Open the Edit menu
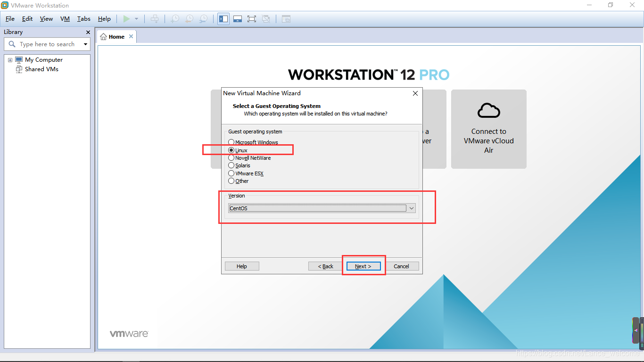 click(x=27, y=19)
